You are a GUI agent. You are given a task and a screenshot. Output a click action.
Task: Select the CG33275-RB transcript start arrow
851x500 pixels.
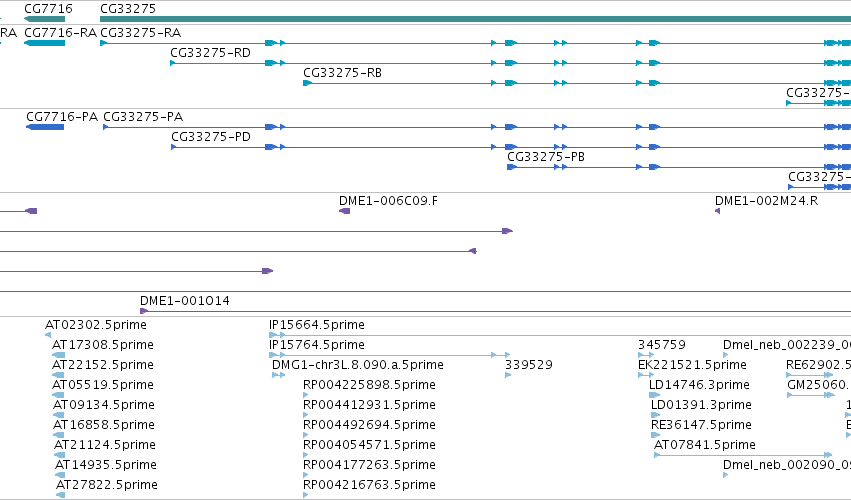point(307,83)
